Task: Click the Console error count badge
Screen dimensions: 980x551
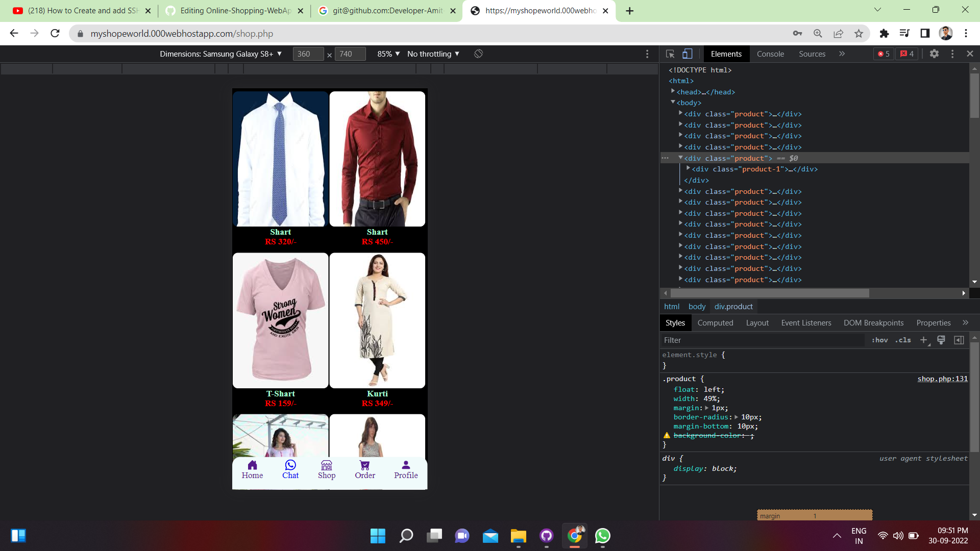Action: point(884,54)
